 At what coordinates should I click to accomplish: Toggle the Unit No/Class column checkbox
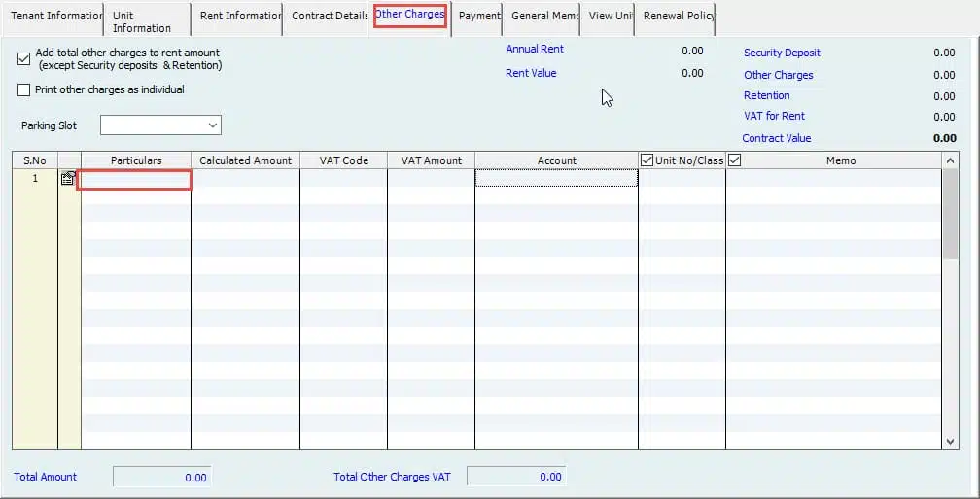tap(647, 160)
